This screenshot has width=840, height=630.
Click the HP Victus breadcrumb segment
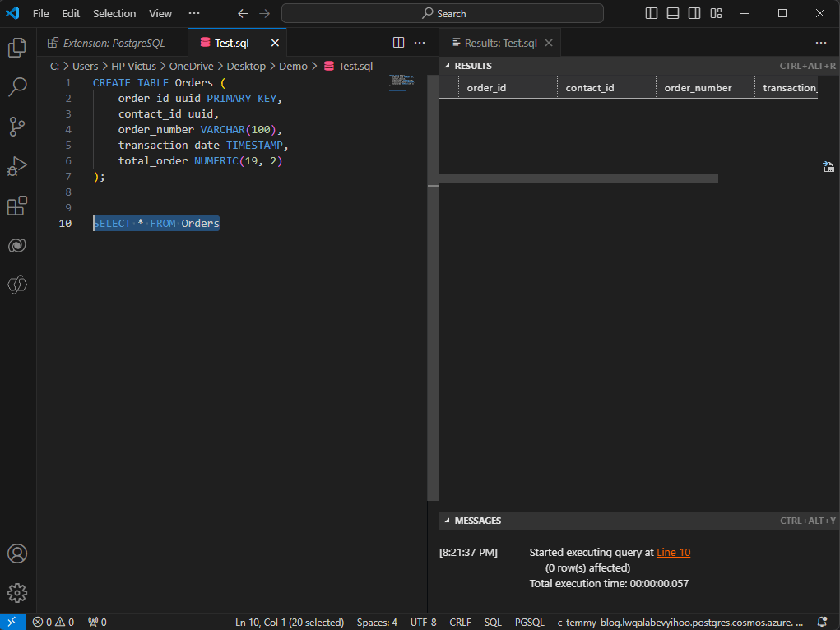133,66
